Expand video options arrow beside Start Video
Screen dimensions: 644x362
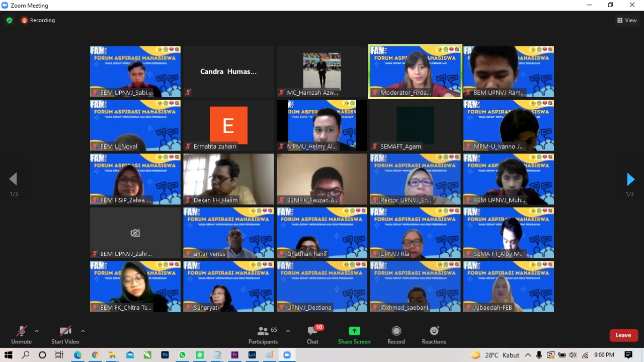pyautogui.click(x=83, y=331)
